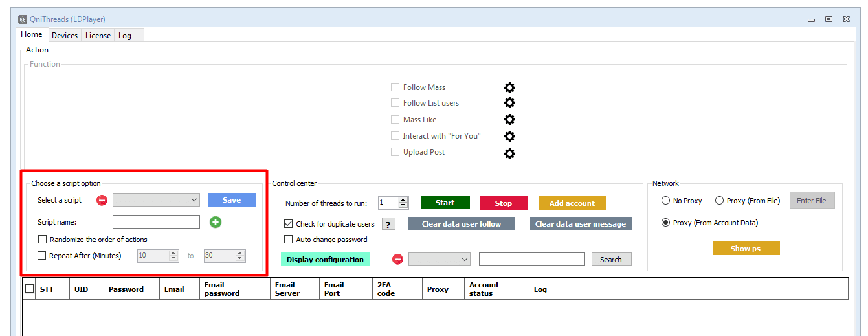Click red remove icon beside Select a script

pyautogui.click(x=102, y=200)
